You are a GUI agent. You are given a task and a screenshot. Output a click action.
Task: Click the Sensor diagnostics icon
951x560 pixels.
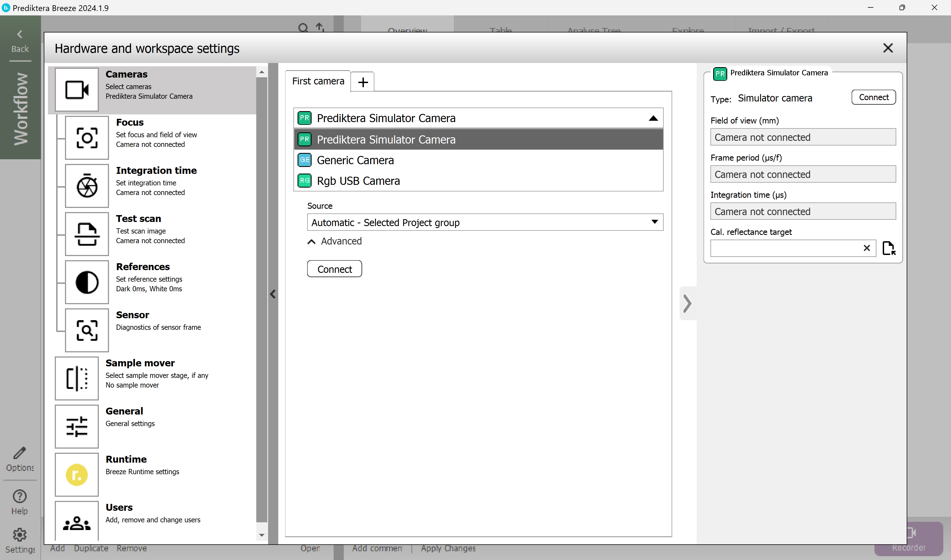(x=87, y=330)
